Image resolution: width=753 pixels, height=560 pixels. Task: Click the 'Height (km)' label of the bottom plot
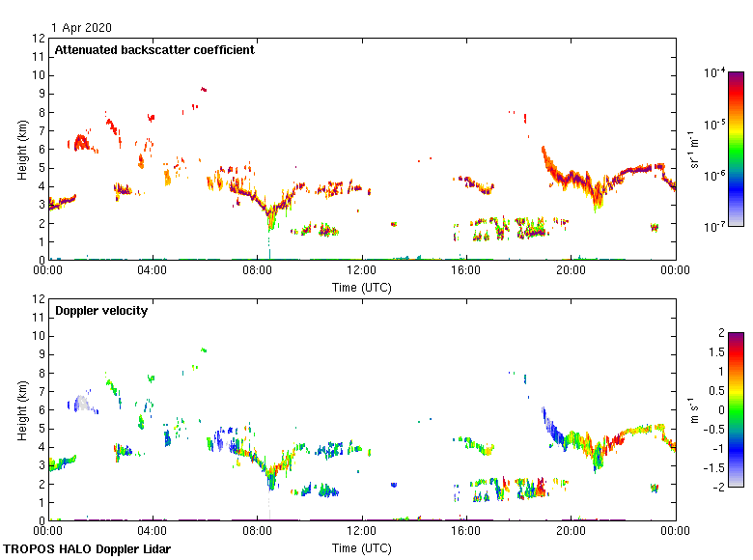[21, 410]
